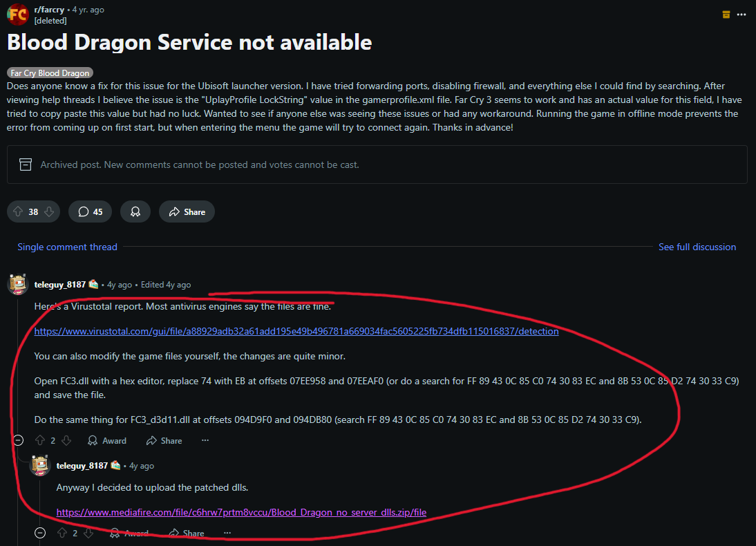Open the mediafire.com patched dlls link
This screenshot has height=546, width=756.
[241, 512]
